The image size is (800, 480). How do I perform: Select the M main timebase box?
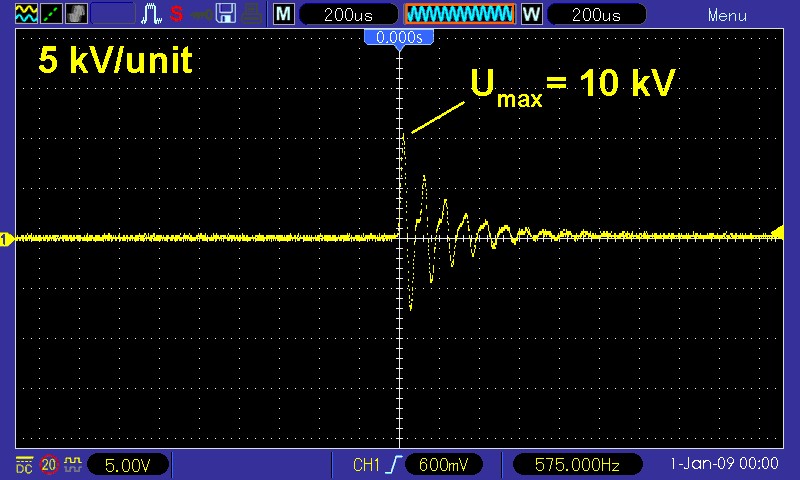pos(284,15)
